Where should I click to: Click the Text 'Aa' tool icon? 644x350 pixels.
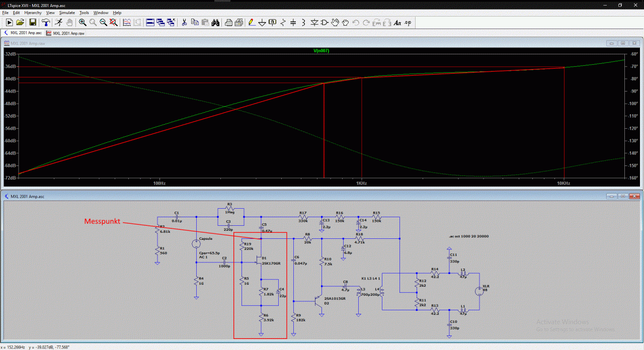click(397, 23)
